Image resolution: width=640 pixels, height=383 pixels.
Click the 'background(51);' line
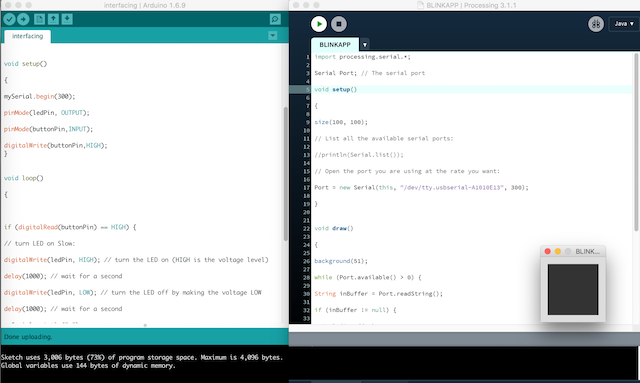pyautogui.click(x=341, y=261)
